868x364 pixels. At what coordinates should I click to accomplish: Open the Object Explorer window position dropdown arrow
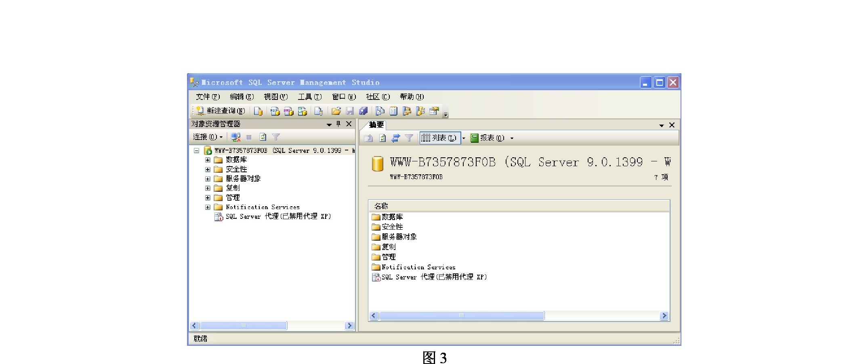[x=329, y=125]
